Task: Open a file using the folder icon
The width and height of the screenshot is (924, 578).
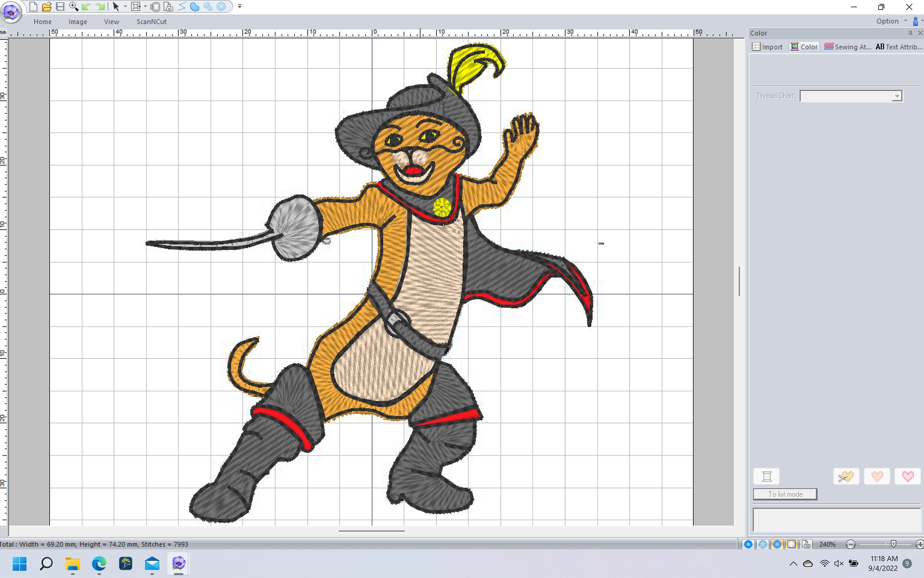Action: click(x=47, y=6)
